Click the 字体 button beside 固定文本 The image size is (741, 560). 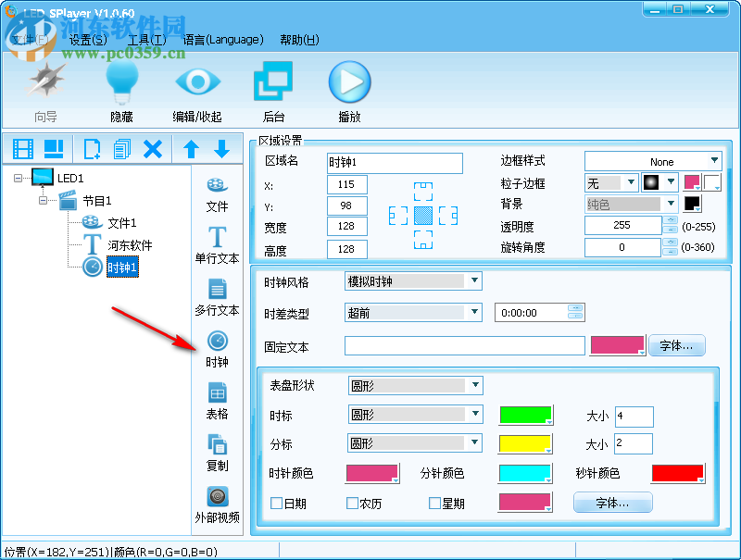click(x=676, y=345)
